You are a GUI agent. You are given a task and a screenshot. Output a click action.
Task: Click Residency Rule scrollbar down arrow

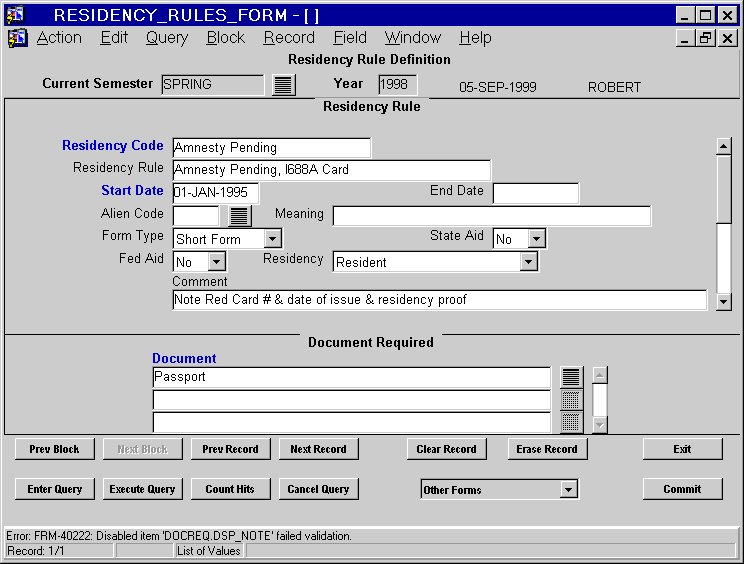point(724,302)
